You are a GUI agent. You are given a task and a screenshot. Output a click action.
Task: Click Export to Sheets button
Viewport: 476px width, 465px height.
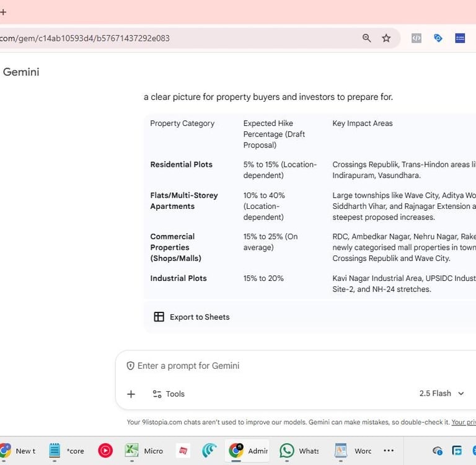tap(192, 317)
